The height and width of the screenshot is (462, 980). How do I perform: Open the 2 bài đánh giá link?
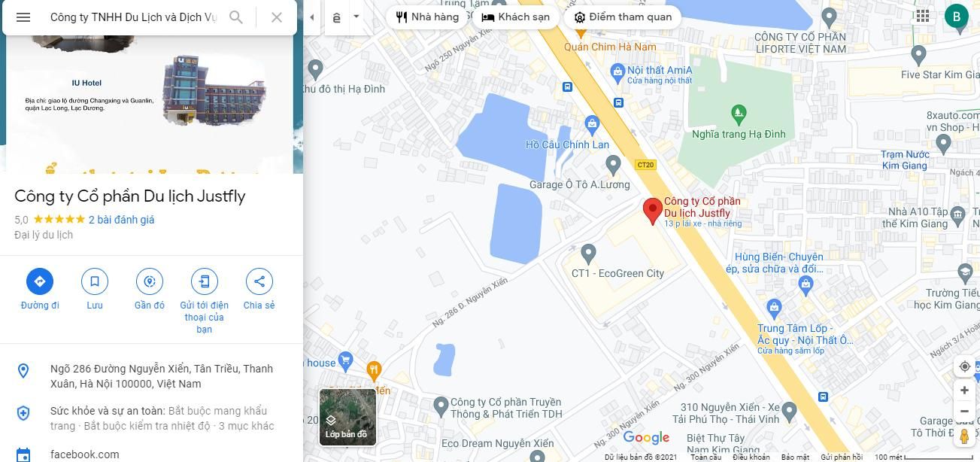click(121, 220)
